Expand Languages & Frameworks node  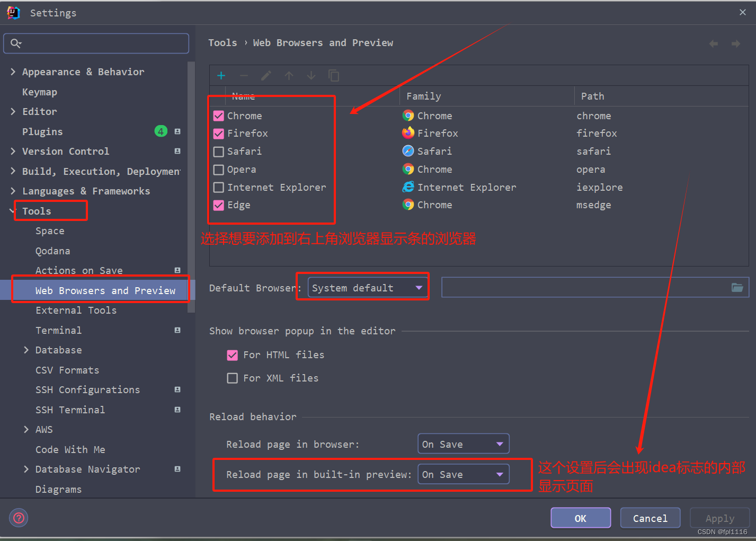(13, 191)
